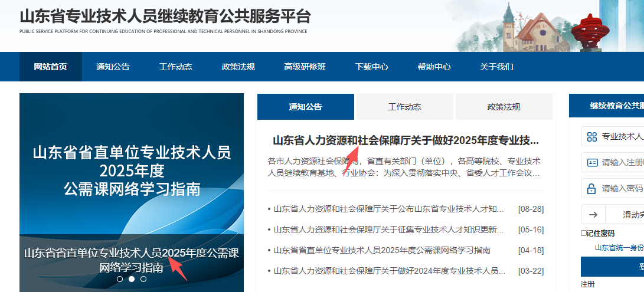
Task: Tick the 记住密码 checkbox
Action: tap(584, 233)
